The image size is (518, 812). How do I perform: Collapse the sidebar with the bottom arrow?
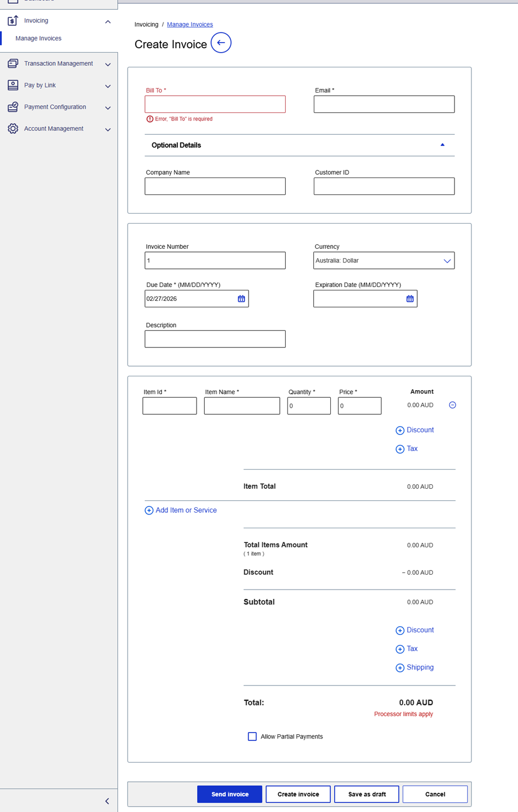[107, 801]
